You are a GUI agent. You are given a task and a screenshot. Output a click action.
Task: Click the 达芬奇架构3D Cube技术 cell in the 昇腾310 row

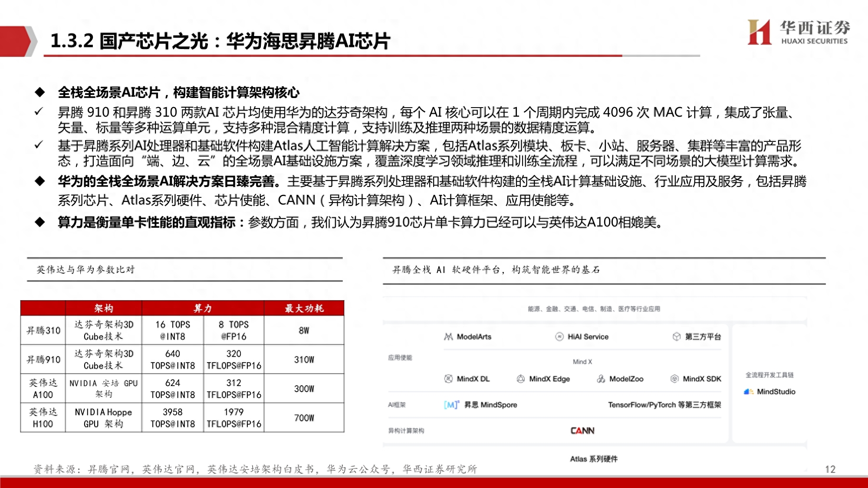tap(104, 331)
